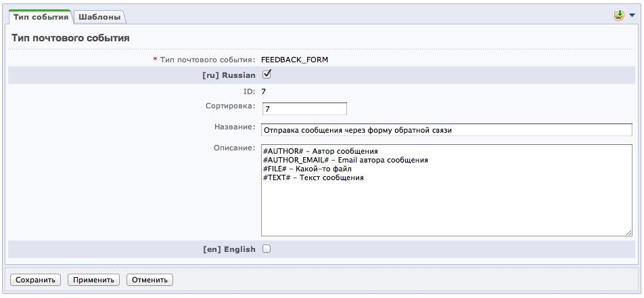Viewport: 644px width, 298px height.
Task: Grab the Описание textarea resize handle
Action: click(628, 232)
